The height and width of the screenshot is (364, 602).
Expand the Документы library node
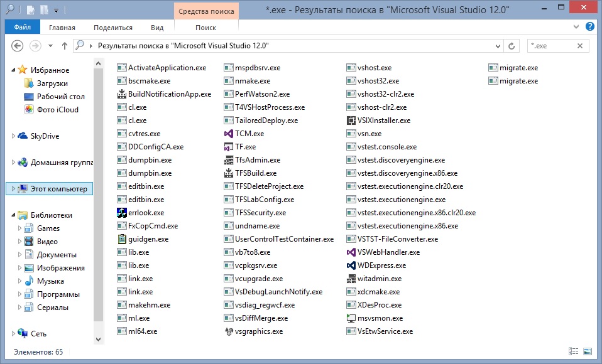click(x=19, y=255)
